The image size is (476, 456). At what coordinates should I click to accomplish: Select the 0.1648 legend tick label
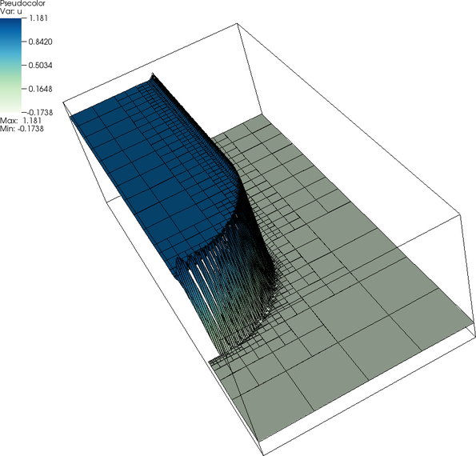[40, 89]
